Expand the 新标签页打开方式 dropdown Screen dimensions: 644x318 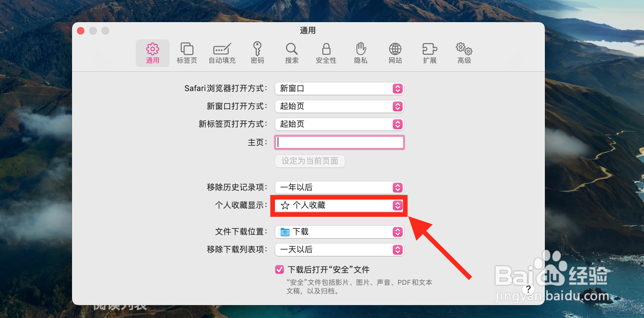pos(339,124)
